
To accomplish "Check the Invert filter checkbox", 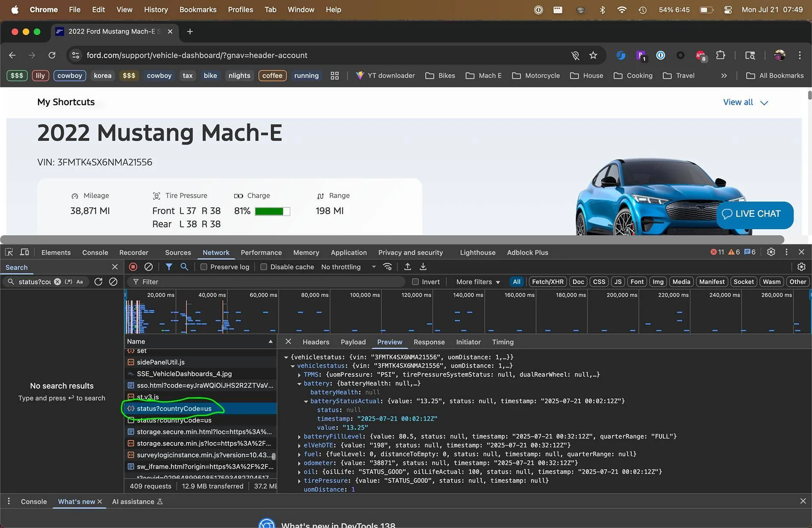I will (x=415, y=282).
